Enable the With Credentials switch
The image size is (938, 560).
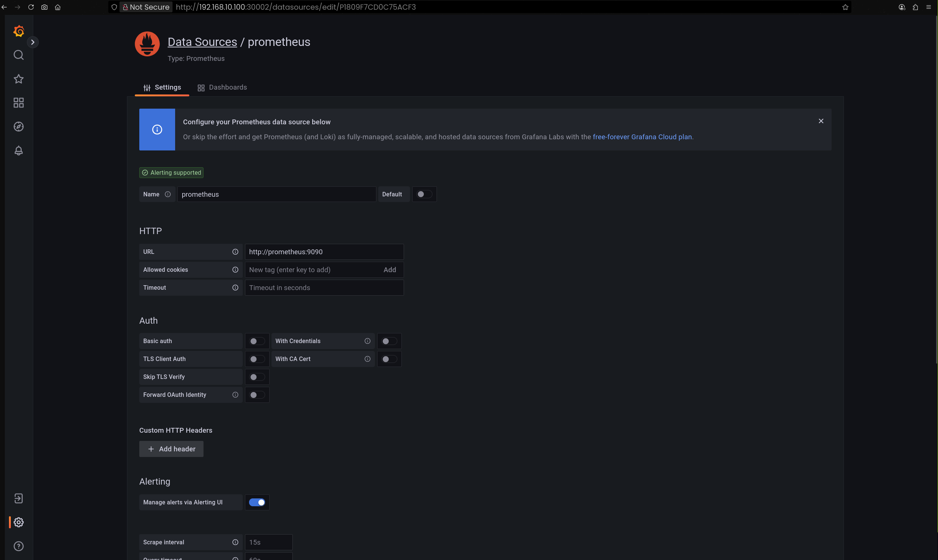pos(389,341)
